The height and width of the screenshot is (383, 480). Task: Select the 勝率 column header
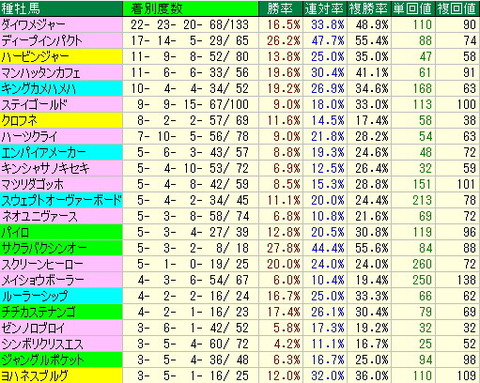[280, 9]
